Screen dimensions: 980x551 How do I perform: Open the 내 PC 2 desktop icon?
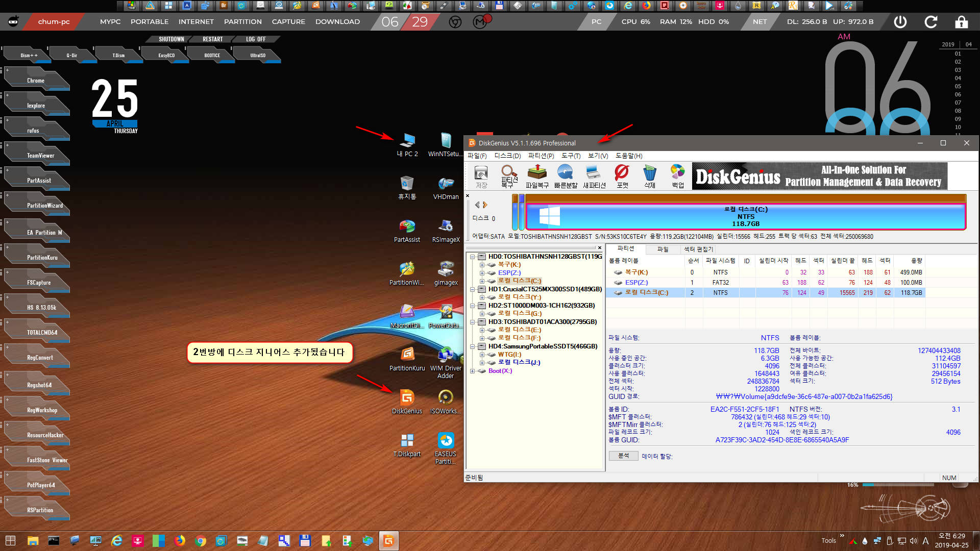[407, 144]
